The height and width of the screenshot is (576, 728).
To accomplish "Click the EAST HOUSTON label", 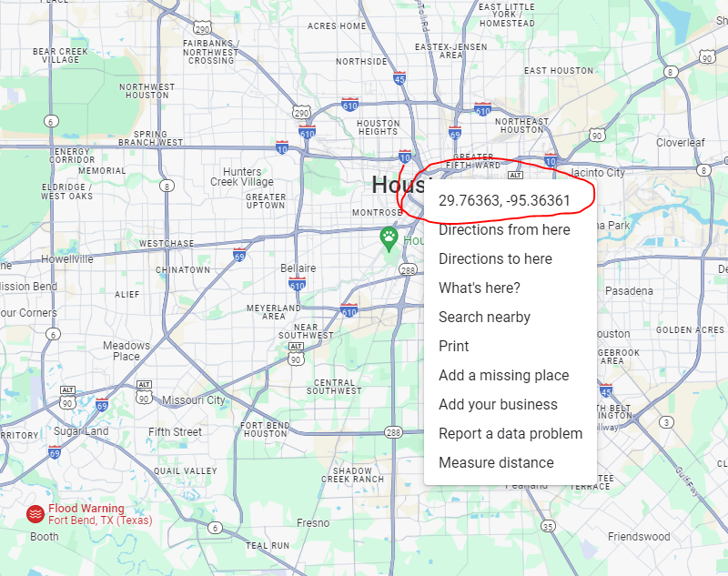I will [559, 71].
